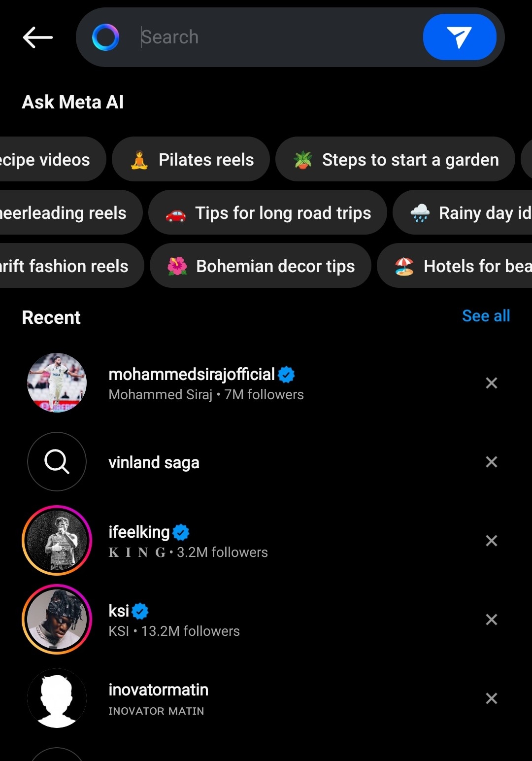The image size is (532, 761).
Task: Open See all recent searches
Action: click(486, 316)
